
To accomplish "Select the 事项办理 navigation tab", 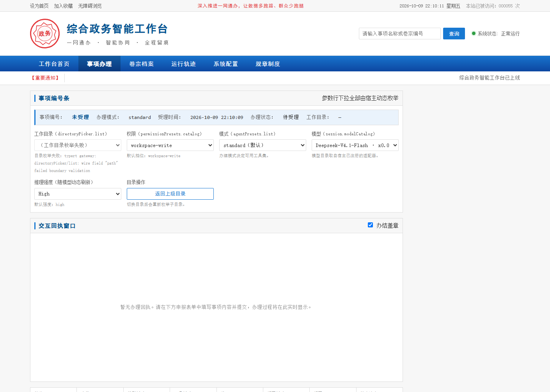I will (x=99, y=64).
